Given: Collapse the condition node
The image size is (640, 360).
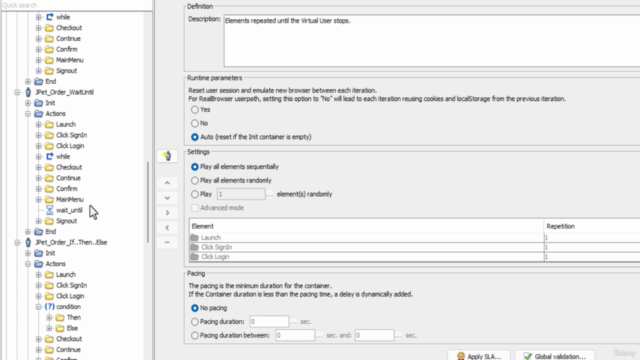Looking at the screenshot, I should [38, 307].
